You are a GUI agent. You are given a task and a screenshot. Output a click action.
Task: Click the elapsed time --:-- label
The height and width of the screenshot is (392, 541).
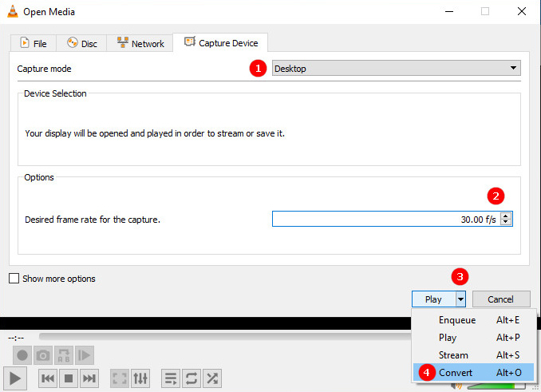16,338
